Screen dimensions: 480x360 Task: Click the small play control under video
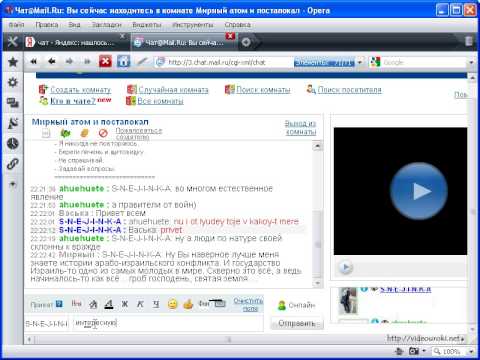pos(346,267)
